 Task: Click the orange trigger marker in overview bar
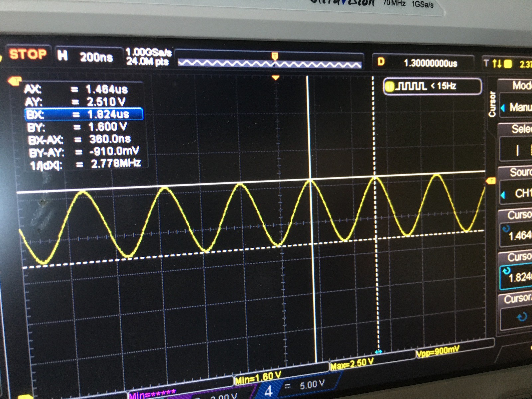(275, 56)
